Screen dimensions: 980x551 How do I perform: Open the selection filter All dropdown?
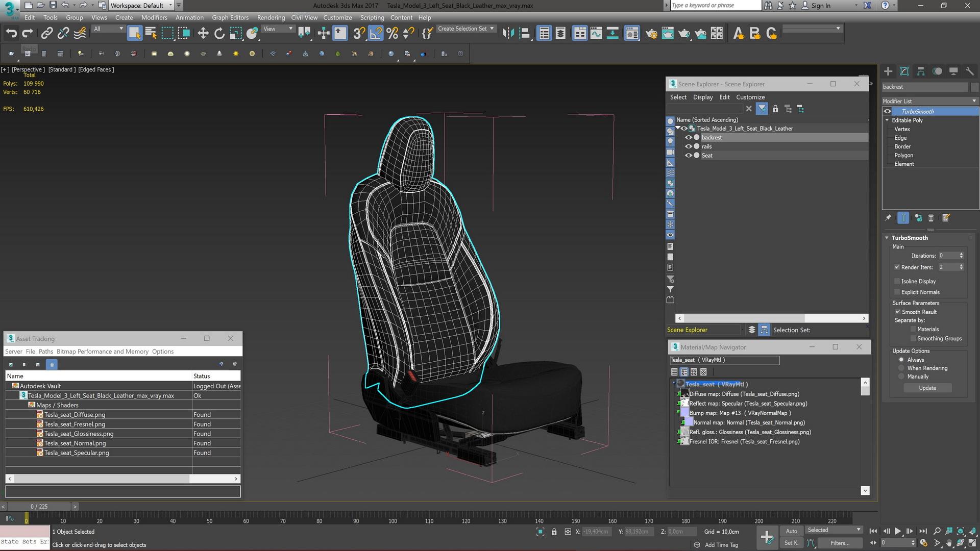click(109, 29)
